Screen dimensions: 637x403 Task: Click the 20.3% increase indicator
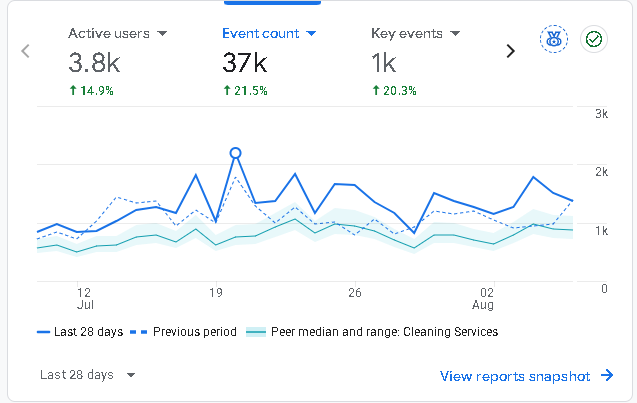pyautogui.click(x=394, y=90)
